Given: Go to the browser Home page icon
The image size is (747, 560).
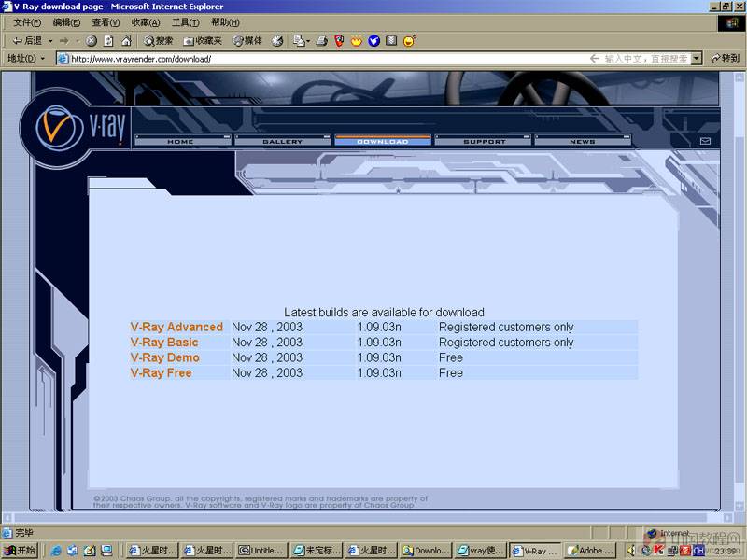Looking at the screenshot, I should [x=126, y=41].
